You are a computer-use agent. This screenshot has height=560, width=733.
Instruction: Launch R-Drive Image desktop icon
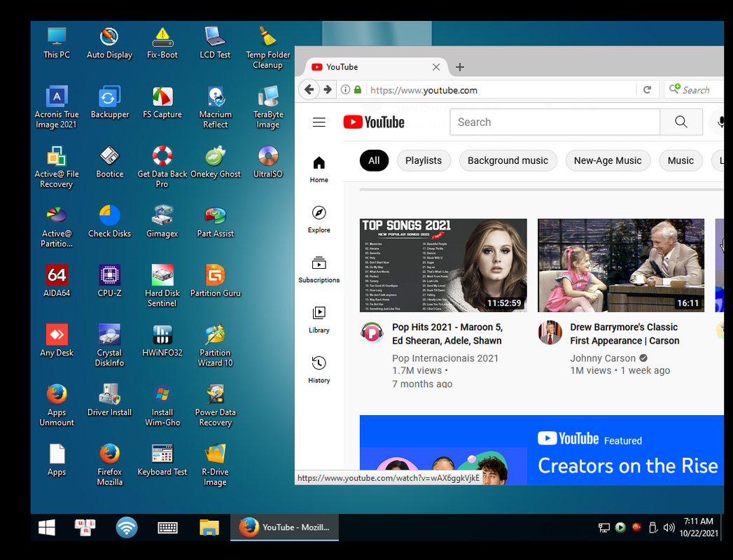[x=215, y=465]
